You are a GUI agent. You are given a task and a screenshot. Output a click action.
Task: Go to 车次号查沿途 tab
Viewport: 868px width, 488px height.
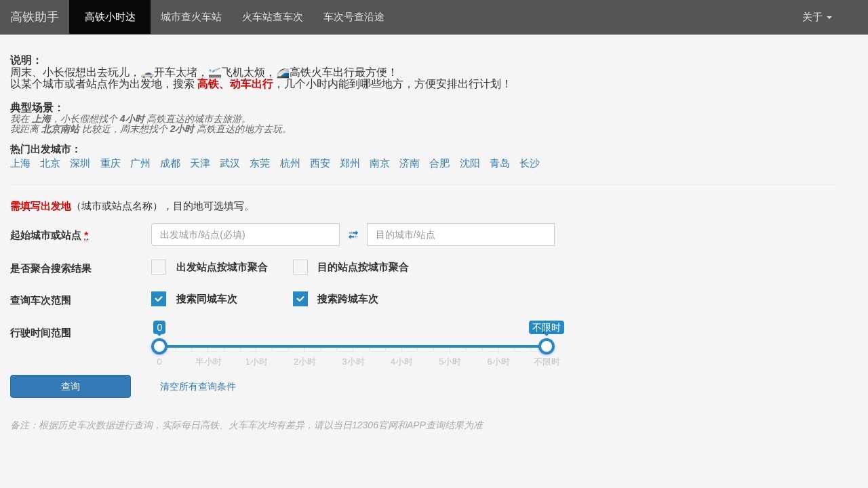coord(354,17)
